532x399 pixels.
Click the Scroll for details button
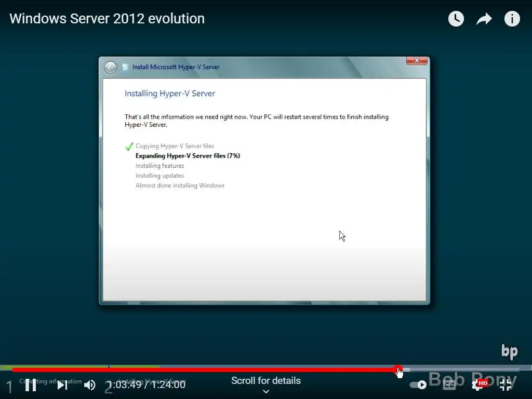(266, 385)
